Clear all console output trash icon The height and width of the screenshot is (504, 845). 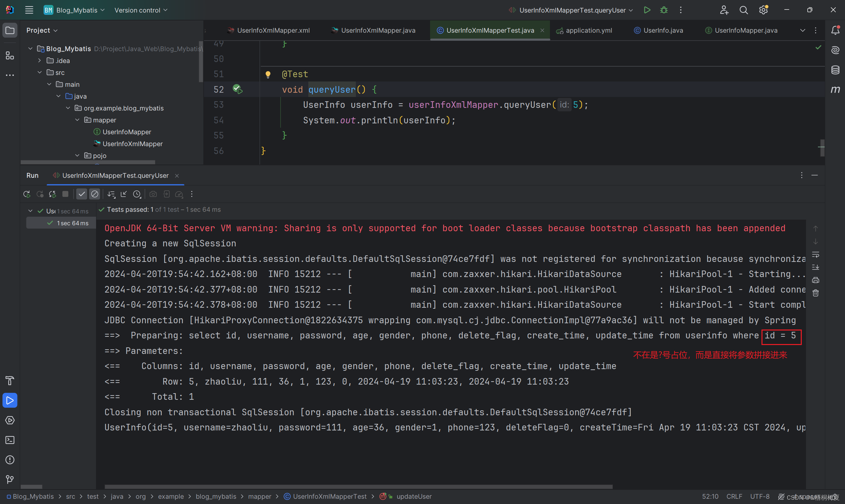(x=815, y=293)
